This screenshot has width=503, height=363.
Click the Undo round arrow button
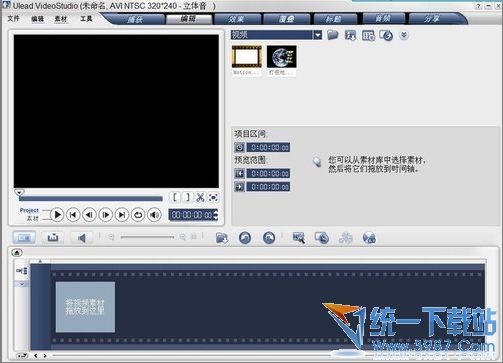(x=245, y=238)
